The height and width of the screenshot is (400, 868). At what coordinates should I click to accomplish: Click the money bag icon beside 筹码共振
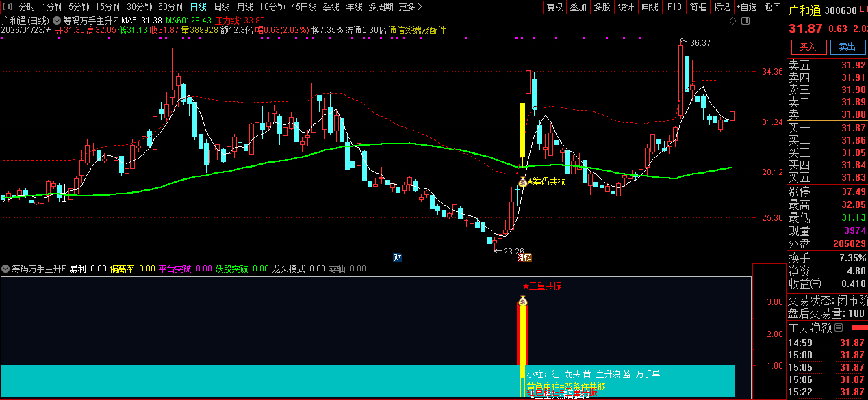[x=523, y=182]
